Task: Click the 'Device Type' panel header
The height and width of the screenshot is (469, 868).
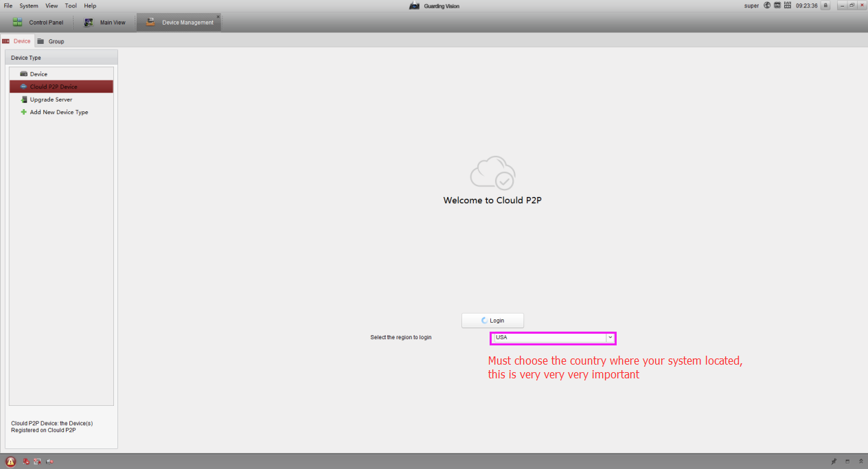Action: 61,58
